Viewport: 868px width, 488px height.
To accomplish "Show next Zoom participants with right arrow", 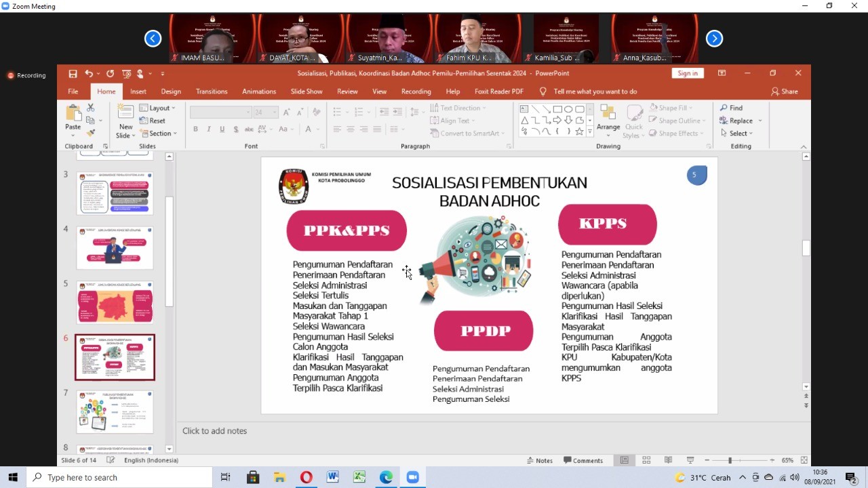I will click(714, 39).
